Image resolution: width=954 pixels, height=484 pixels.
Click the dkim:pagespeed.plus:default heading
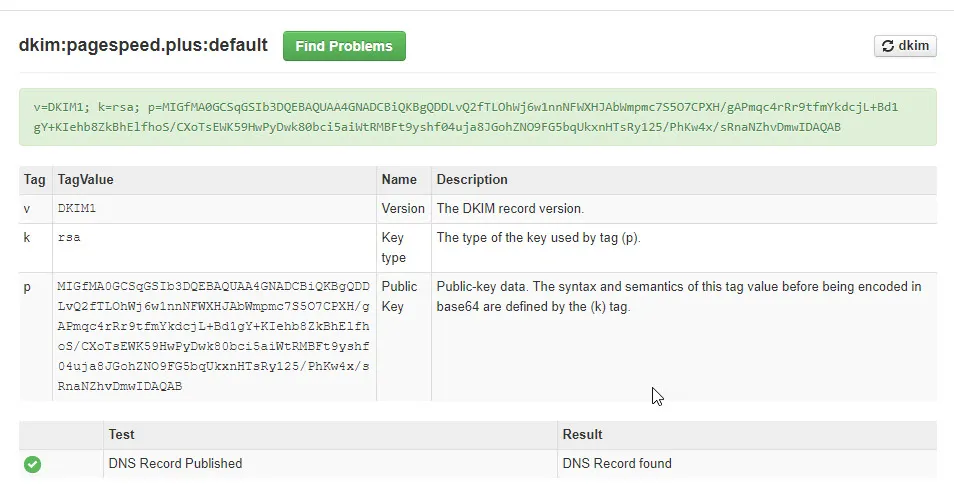143,45
